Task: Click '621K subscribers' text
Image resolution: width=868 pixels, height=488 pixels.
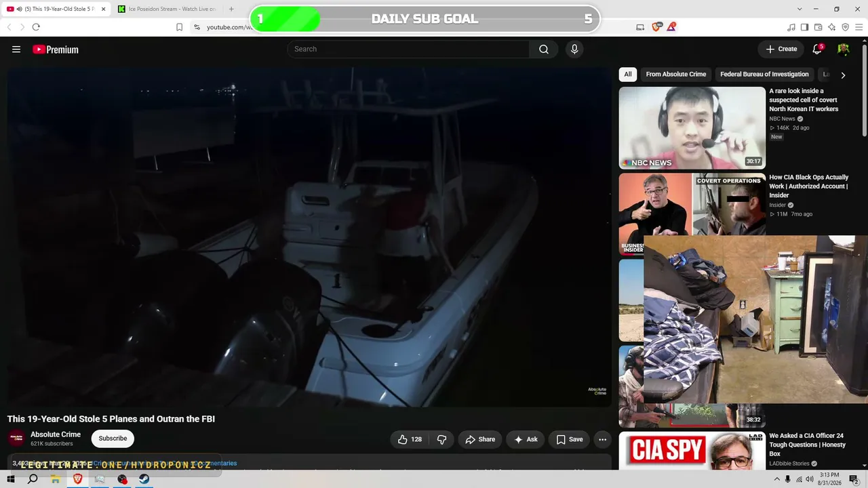Action: pos(52,444)
